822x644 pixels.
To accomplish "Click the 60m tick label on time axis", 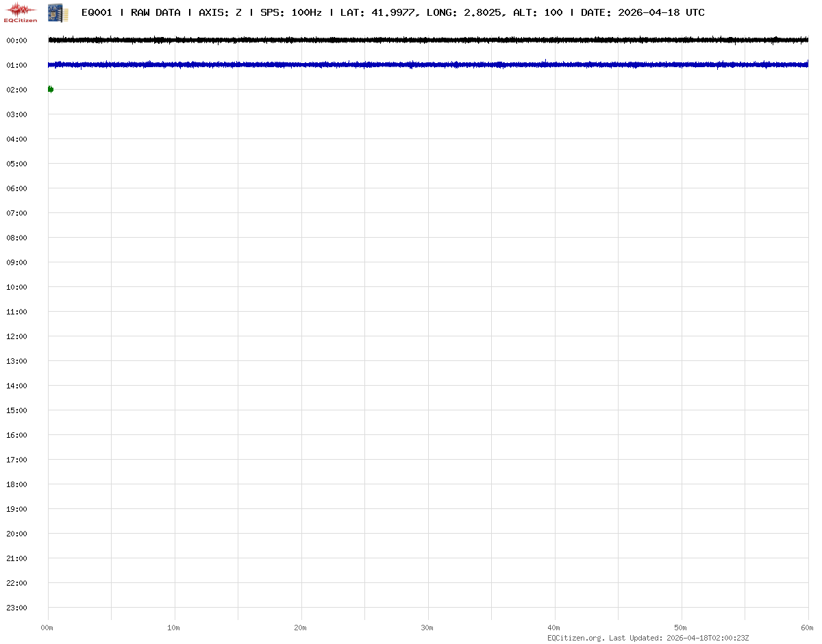I will 807,628.
